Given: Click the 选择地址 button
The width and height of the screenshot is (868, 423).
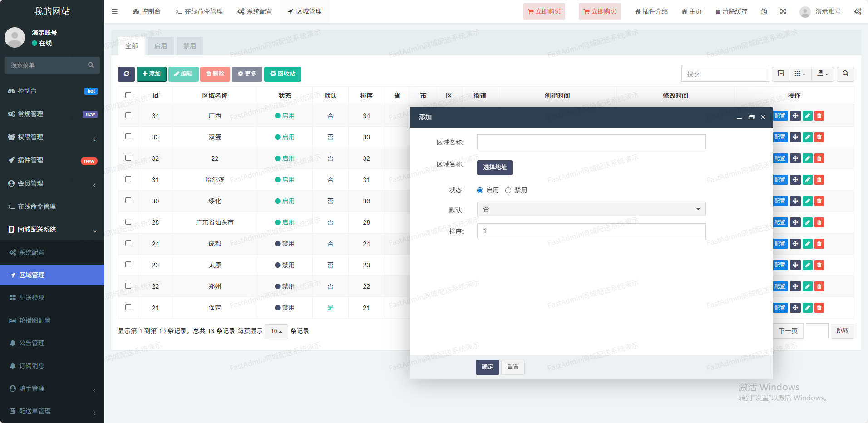Looking at the screenshot, I should (x=494, y=167).
